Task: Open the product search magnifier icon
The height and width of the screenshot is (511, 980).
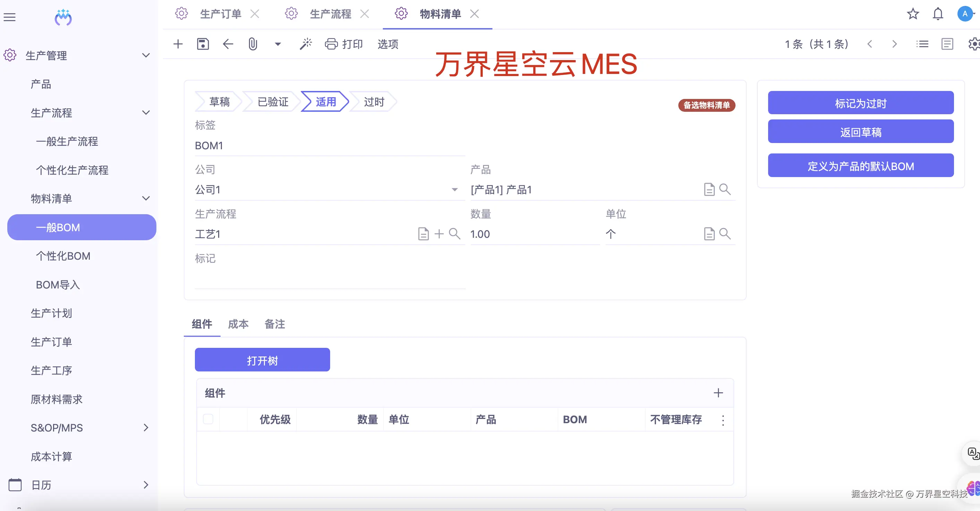Action: point(725,189)
